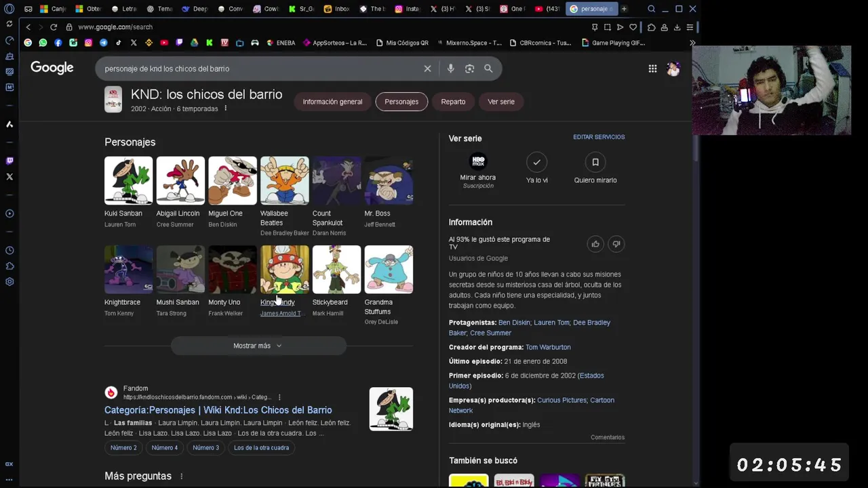The width and height of the screenshot is (868, 488).
Task: Go to the Google logo homepage
Action: pyautogui.click(x=52, y=68)
